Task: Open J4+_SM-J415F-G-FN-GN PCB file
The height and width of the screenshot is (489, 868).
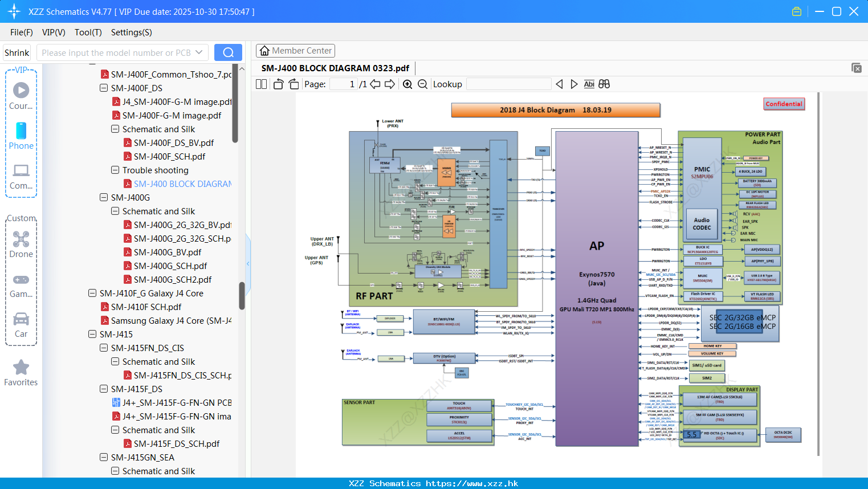Action: [172, 402]
